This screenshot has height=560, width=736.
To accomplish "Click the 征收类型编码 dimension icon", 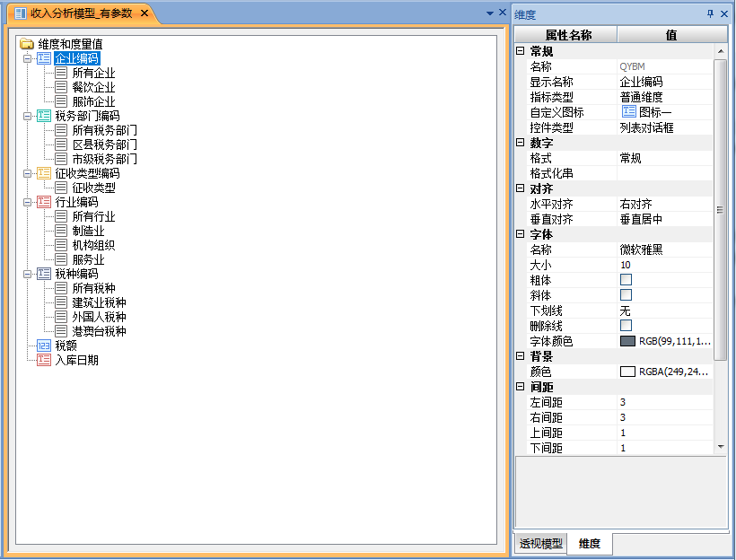I will (44, 173).
